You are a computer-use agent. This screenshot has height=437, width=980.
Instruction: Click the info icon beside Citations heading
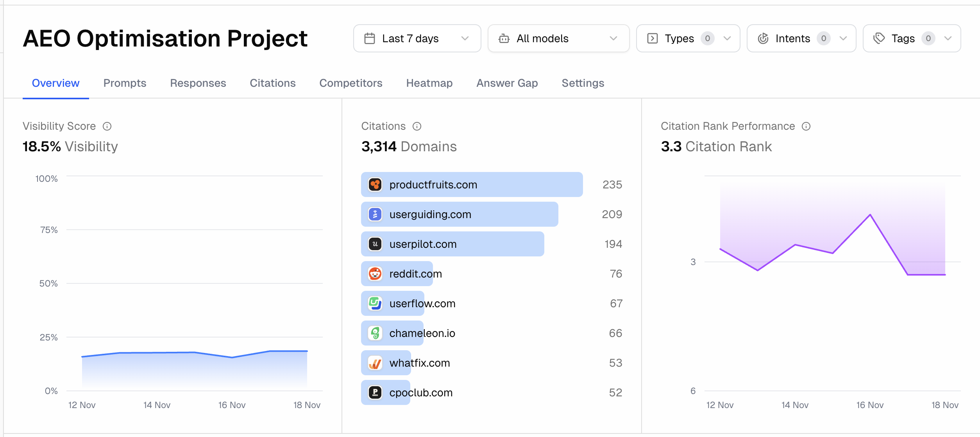(x=417, y=126)
